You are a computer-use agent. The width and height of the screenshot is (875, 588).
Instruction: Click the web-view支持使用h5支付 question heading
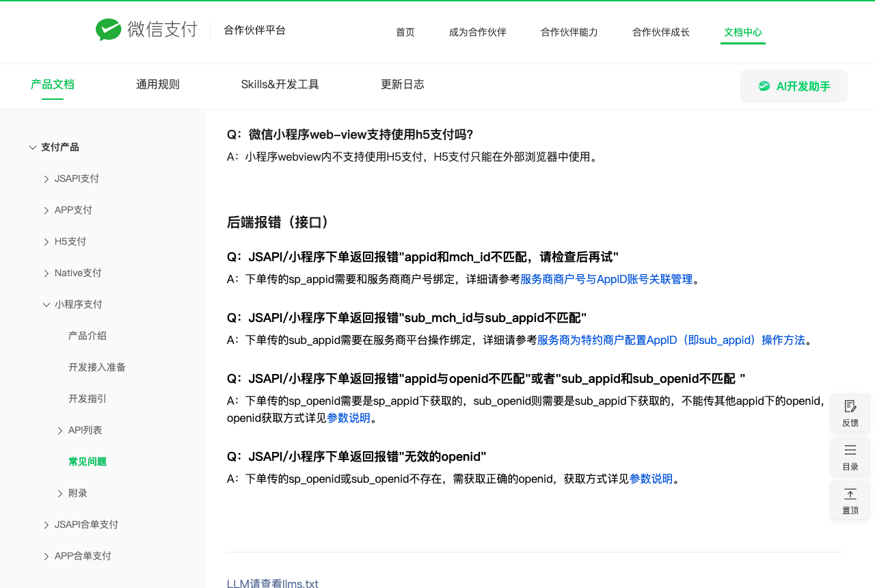(350, 135)
